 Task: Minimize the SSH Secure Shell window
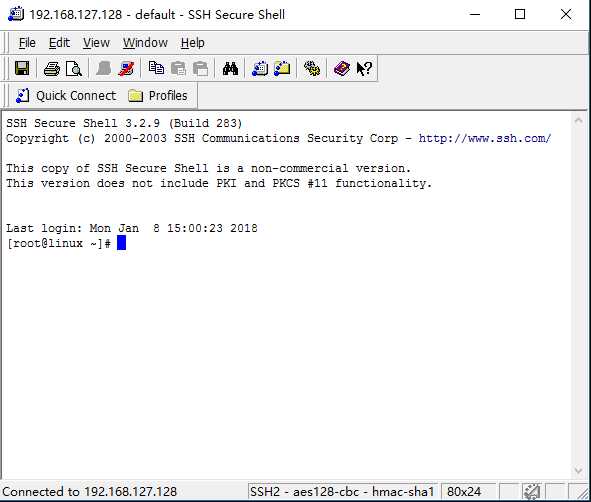coord(475,15)
